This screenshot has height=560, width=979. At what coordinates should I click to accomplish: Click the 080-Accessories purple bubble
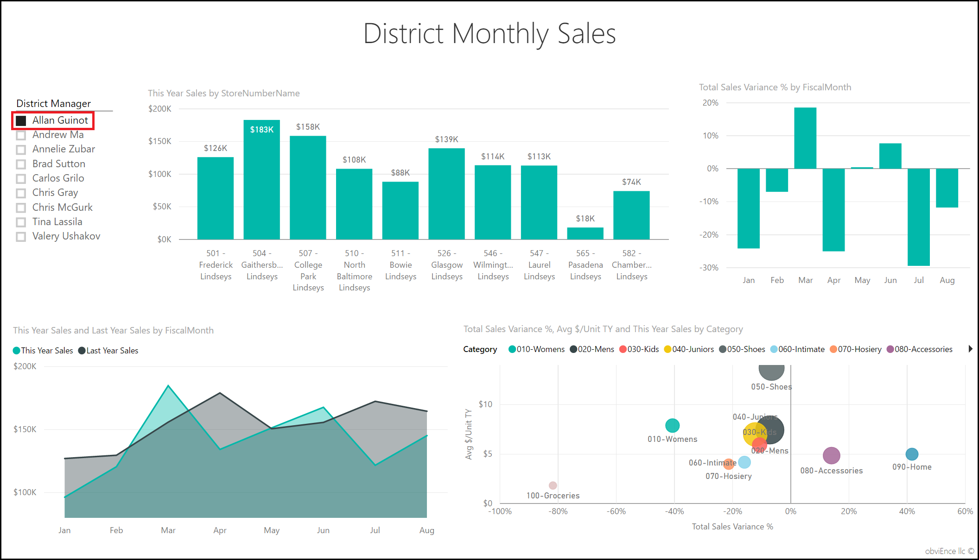click(x=831, y=456)
